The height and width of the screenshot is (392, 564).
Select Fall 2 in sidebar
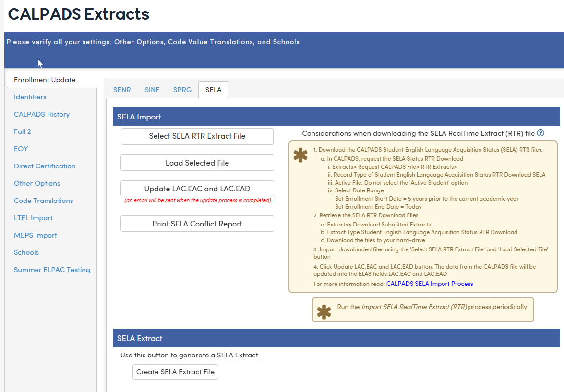tap(22, 131)
